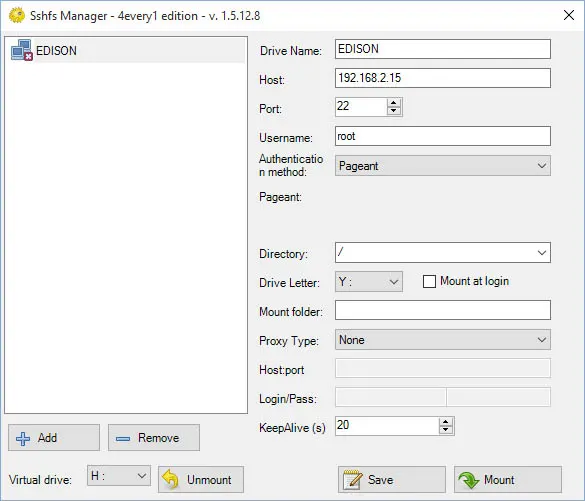Click the proxy Pass field
This screenshot has height=501, width=585.
coord(498,397)
